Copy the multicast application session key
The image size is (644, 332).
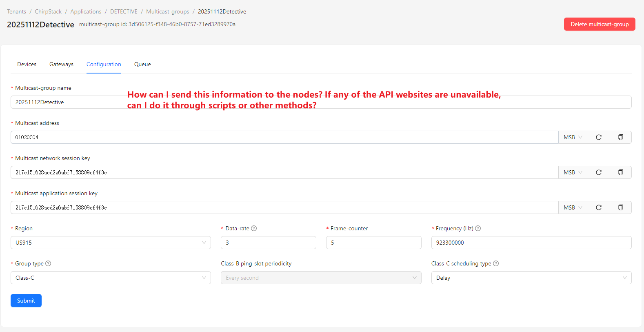click(620, 207)
